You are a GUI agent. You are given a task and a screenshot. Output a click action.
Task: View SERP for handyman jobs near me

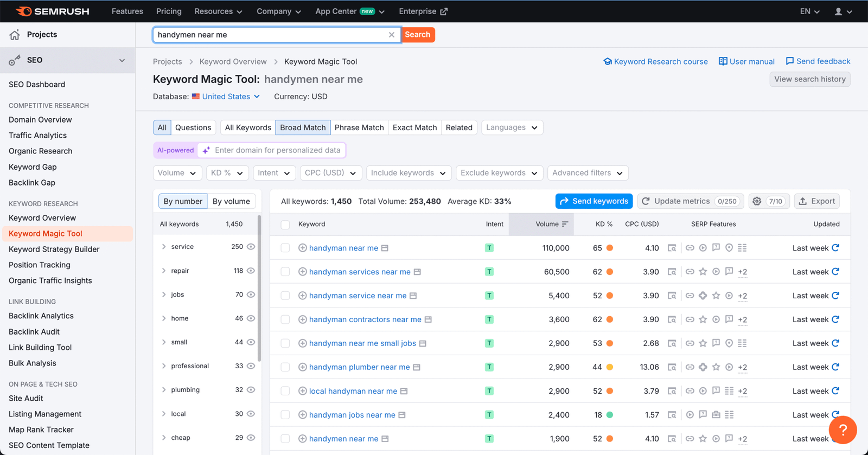pos(672,415)
